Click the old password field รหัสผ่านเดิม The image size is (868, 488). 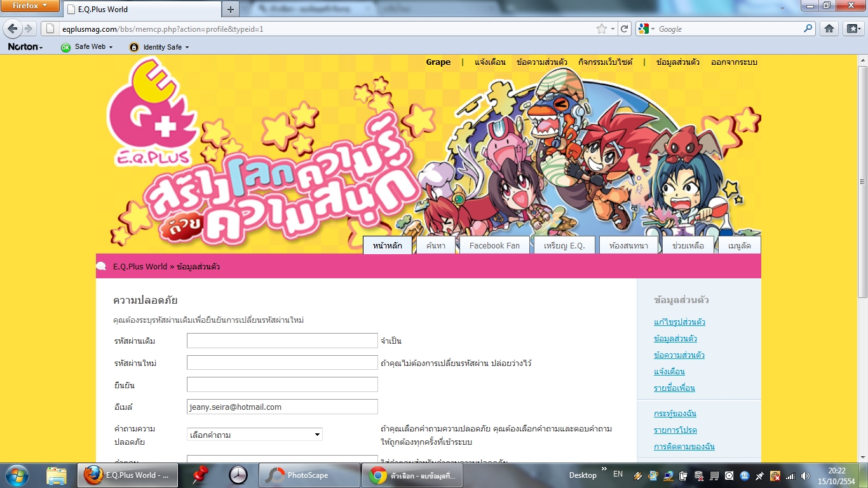tap(282, 341)
